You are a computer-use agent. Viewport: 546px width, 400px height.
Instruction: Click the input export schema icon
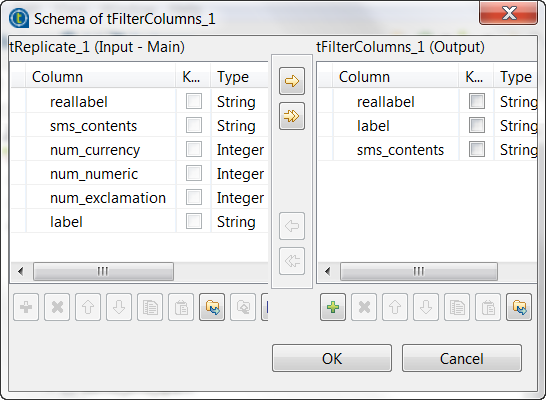(x=243, y=307)
